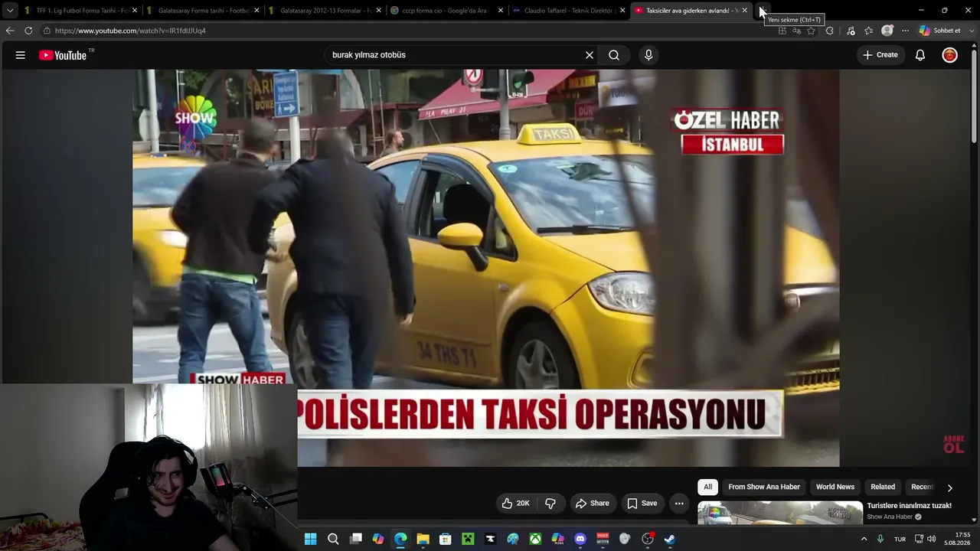Add page to favorites with star icon
This screenshot has height=551, width=980.
812,31
